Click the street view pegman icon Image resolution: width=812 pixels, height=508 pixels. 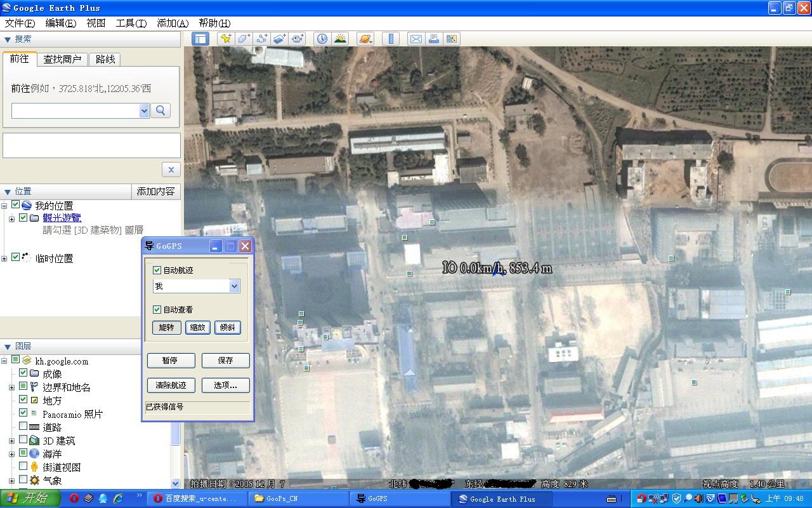34,467
